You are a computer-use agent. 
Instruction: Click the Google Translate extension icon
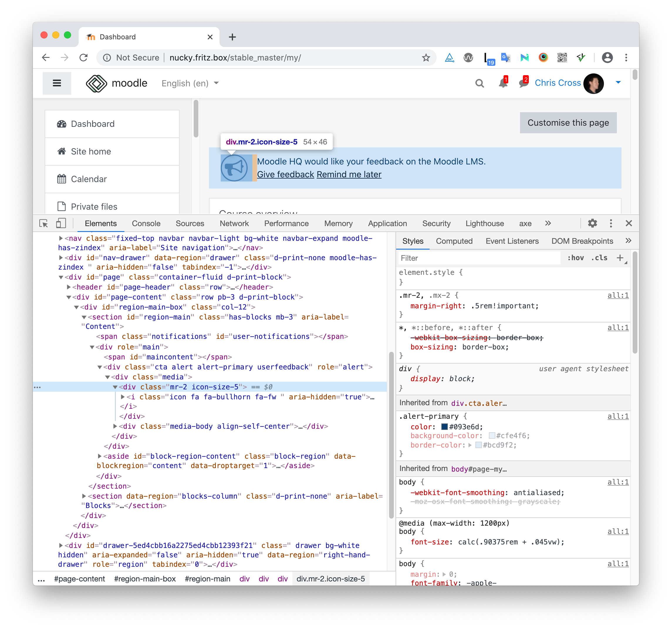(x=505, y=58)
